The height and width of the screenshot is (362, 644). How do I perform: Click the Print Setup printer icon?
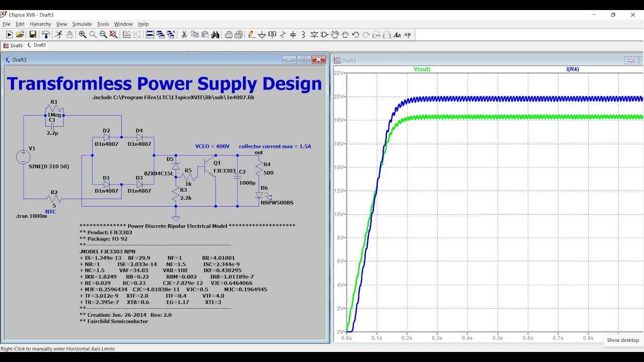228,35
